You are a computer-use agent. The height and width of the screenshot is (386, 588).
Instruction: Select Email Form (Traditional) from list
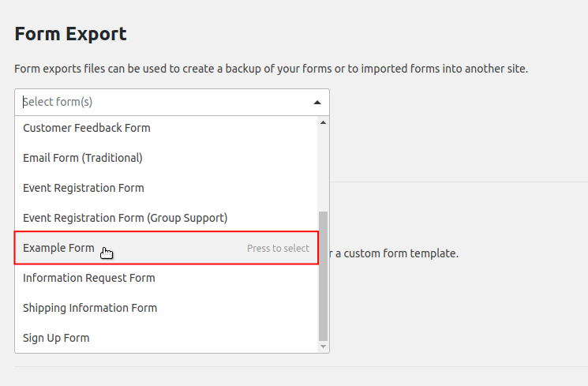(83, 158)
